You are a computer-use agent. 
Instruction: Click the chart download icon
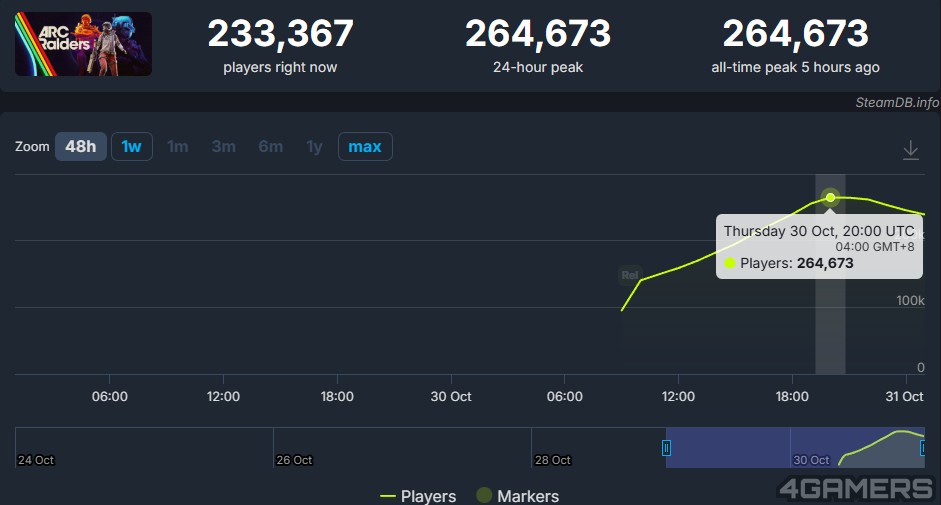[x=910, y=149]
